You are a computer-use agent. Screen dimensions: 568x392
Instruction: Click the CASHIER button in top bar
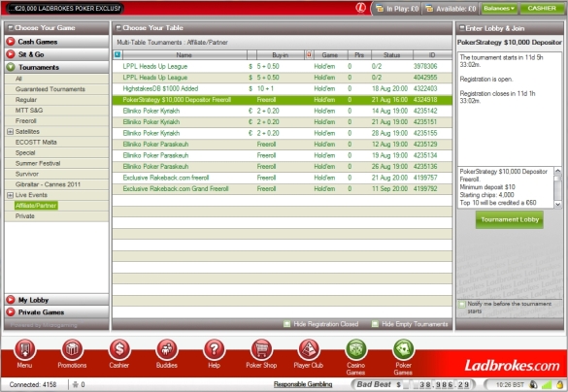click(542, 9)
